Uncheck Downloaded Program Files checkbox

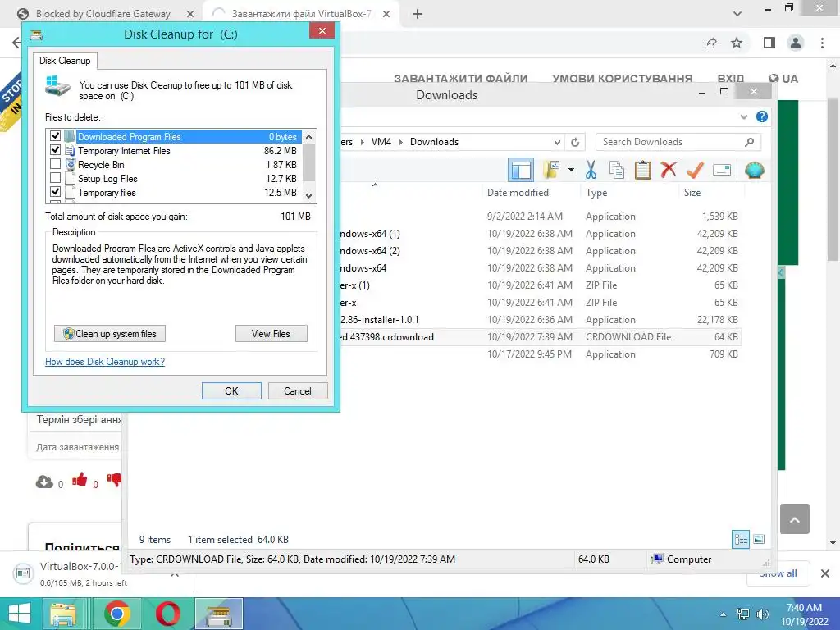coord(55,136)
